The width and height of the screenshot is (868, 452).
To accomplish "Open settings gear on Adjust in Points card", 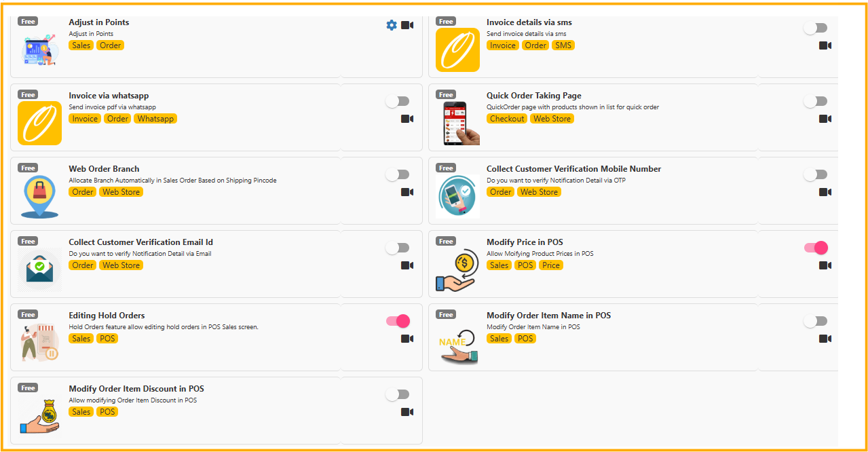I will coord(392,24).
